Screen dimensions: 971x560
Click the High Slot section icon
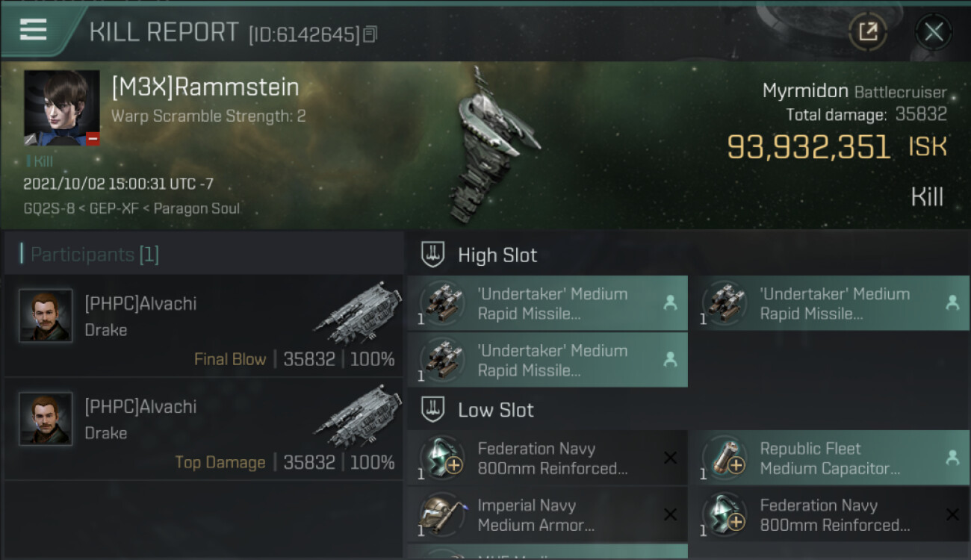tap(434, 255)
